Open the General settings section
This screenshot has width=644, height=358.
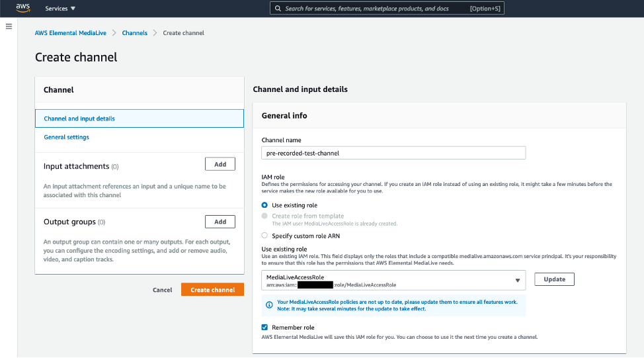pyautogui.click(x=67, y=137)
